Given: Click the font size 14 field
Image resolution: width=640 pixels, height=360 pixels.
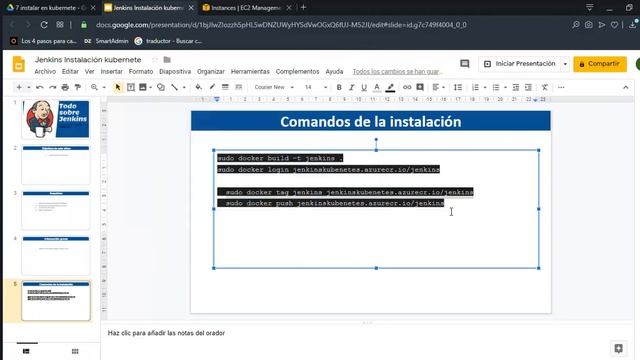Looking at the screenshot, I should click(309, 87).
